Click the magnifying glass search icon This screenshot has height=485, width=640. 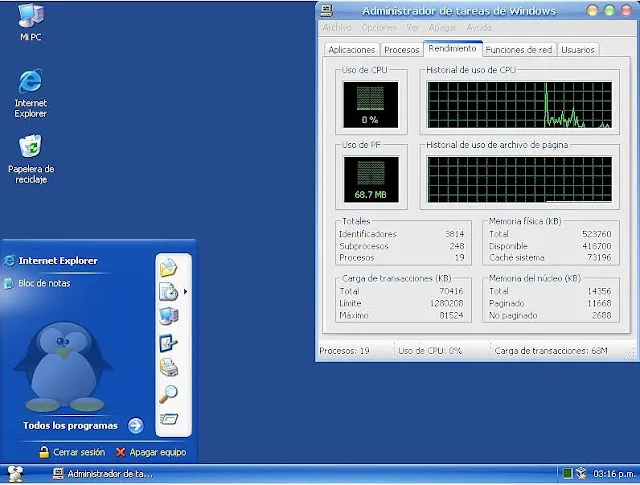click(168, 394)
